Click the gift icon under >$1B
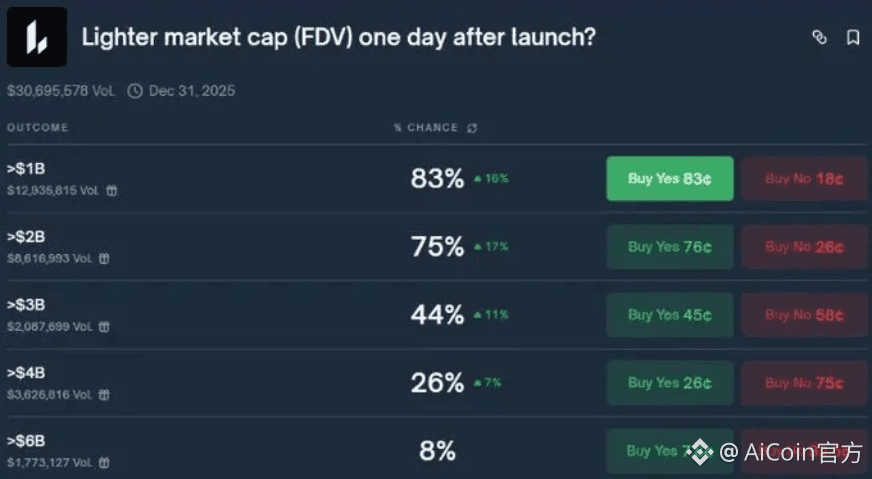 pos(111,190)
